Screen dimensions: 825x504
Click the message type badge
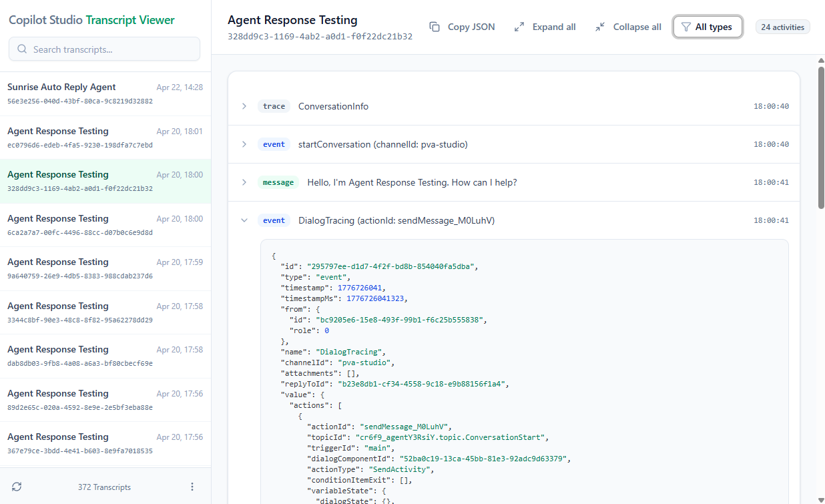[x=278, y=182]
